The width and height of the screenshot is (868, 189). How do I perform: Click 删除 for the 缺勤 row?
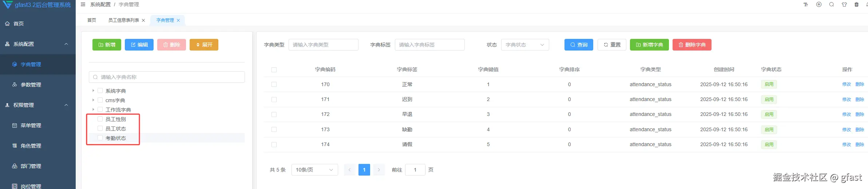tap(860, 130)
